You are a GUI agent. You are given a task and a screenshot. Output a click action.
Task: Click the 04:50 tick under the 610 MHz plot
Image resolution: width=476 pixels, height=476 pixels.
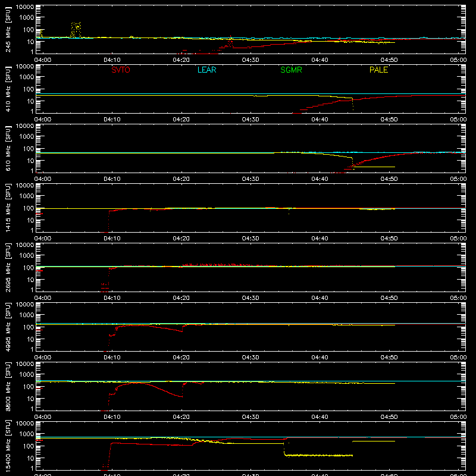[389, 179]
